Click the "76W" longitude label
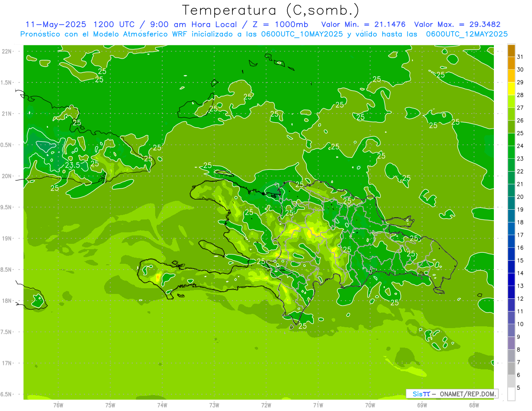This screenshot has width=532, height=411. pyautogui.click(x=58, y=404)
